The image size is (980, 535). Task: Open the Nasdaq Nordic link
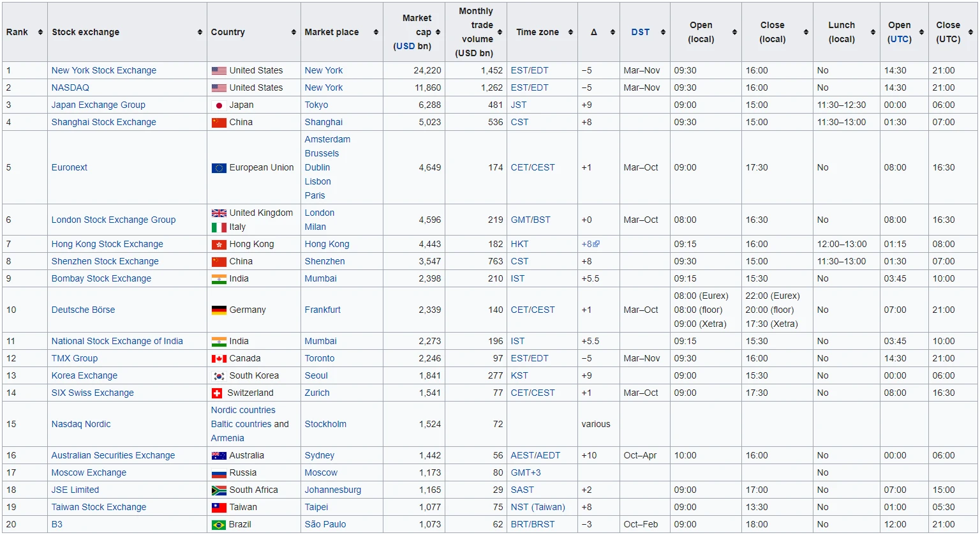point(81,424)
